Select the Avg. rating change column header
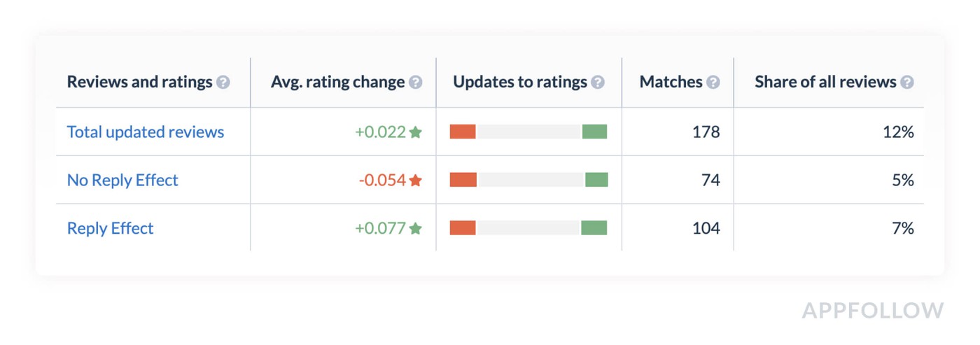The height and width of the screenshot is (345, 980). click(x=337, y=82)
